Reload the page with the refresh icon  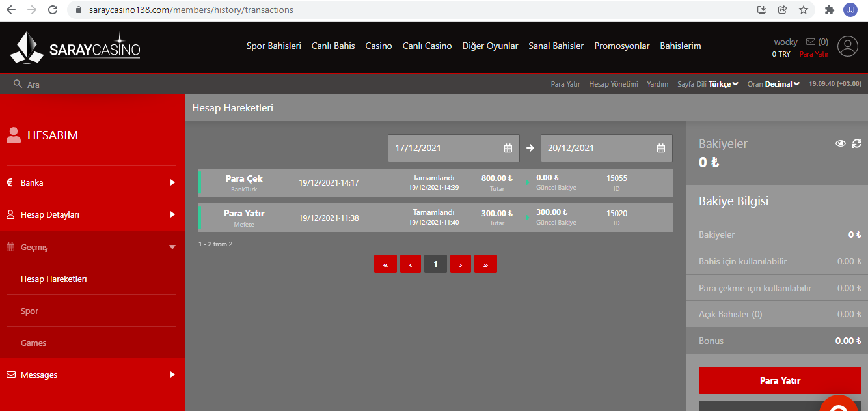(53, 10)
